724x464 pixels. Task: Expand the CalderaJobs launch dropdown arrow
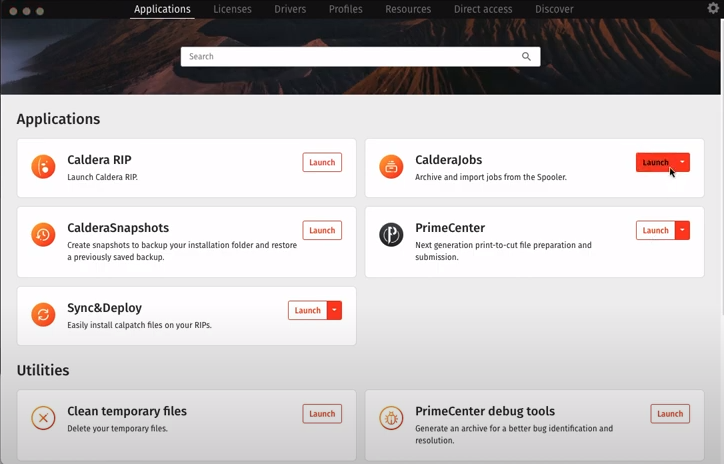(683, 162)
